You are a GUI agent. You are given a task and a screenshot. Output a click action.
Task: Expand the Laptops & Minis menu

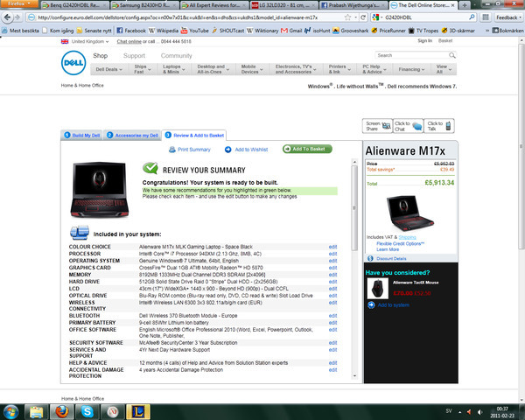click(x=171, y=70)
